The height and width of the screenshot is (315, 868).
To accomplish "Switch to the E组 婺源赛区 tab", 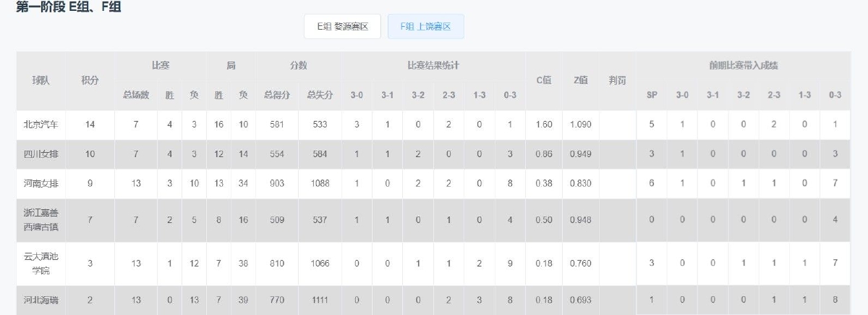I will tap(342, 27).
